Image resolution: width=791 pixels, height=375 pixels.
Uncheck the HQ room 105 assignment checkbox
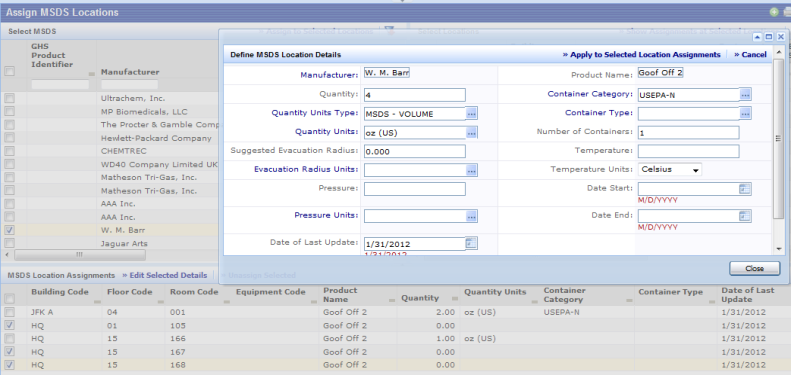click(x=9, y=325)
